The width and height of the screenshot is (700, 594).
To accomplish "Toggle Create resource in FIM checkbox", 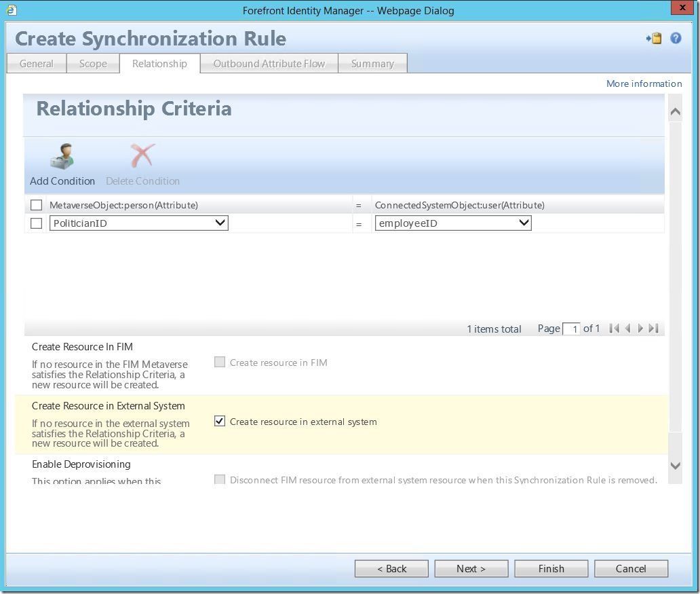I will [220, 362].
